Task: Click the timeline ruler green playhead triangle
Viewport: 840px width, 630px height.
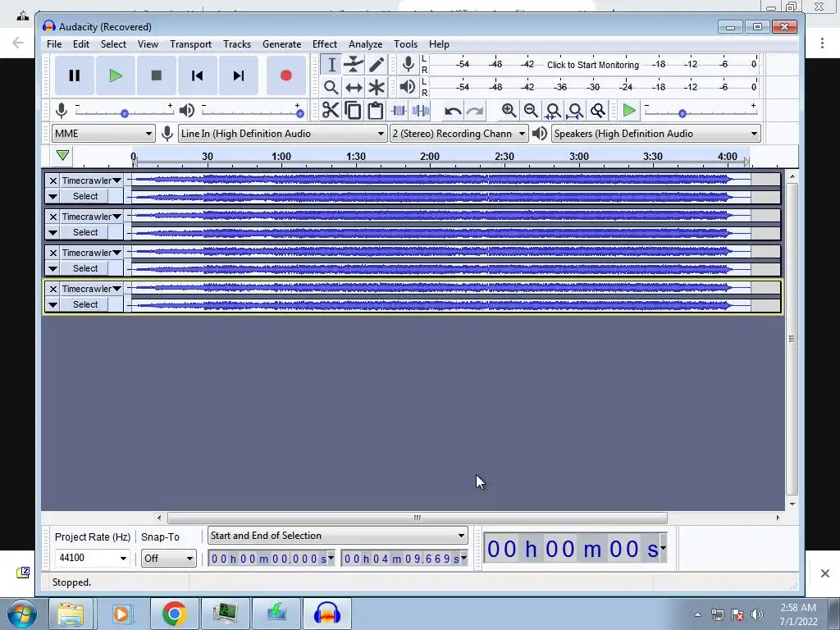Action: [x=62, y=155]
